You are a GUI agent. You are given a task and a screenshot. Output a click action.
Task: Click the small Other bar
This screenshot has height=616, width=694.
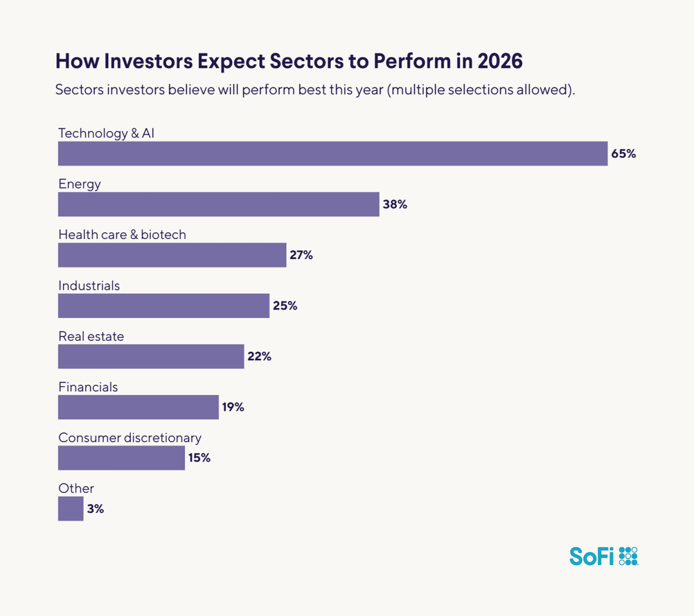tap(71, 509)
